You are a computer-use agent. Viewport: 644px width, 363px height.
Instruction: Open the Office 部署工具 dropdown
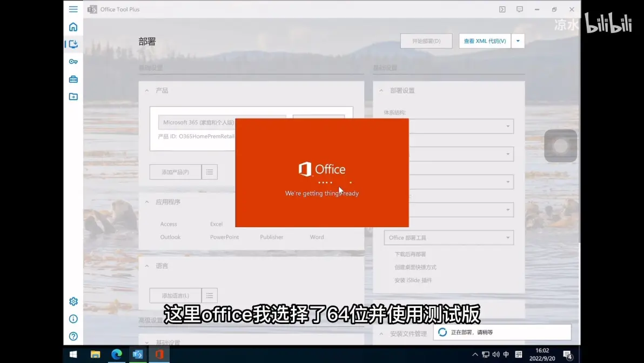(449, 237)
